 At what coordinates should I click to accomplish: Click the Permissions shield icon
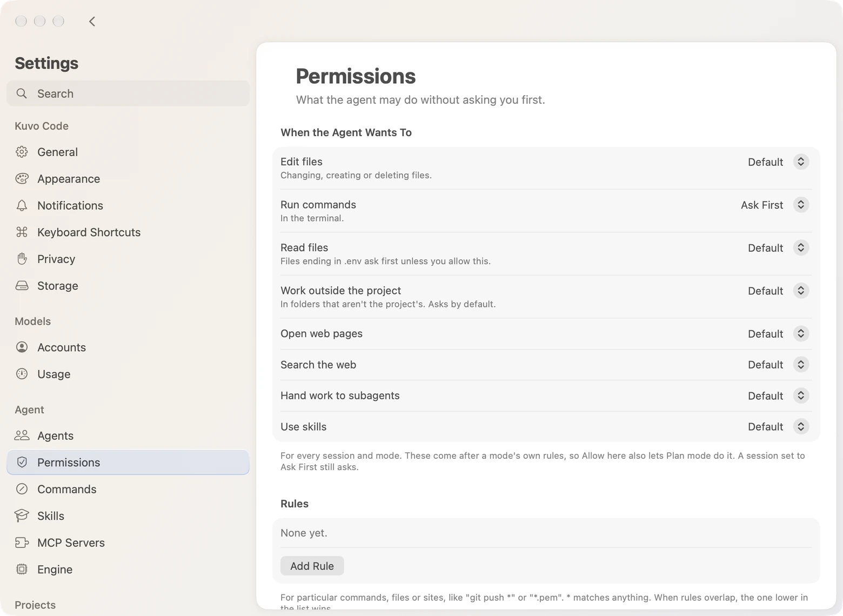click(22, 463)
